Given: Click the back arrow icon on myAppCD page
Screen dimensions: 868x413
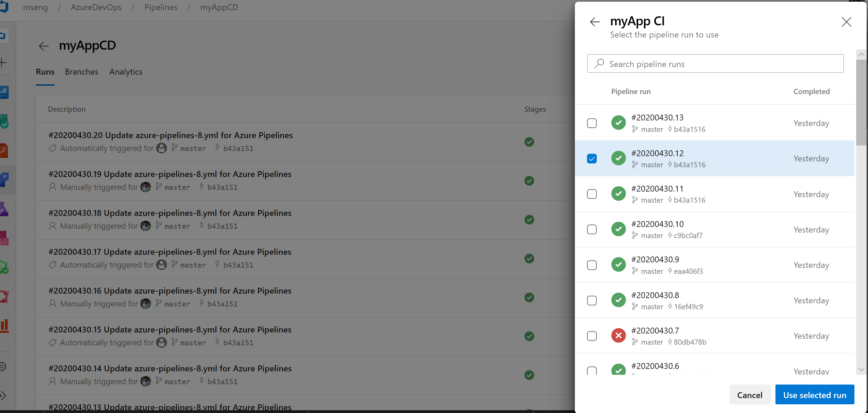Looking at the screenshot, I should (44, 45).
